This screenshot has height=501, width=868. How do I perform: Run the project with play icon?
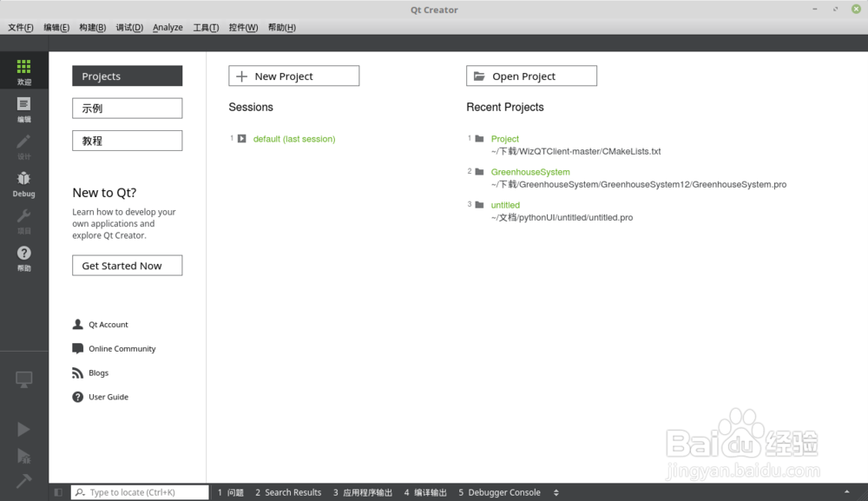pyautogui.click(x=23, y=430)
